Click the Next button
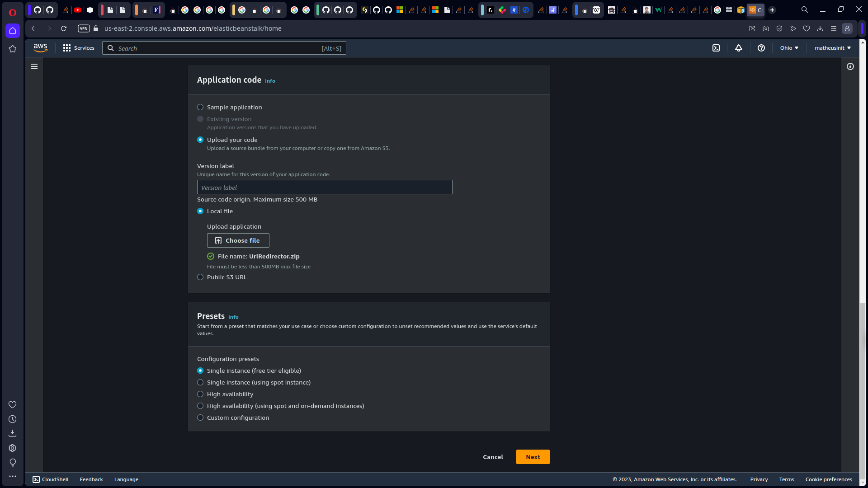The width and height of the screenshot is (868, 488). [533, 457]
